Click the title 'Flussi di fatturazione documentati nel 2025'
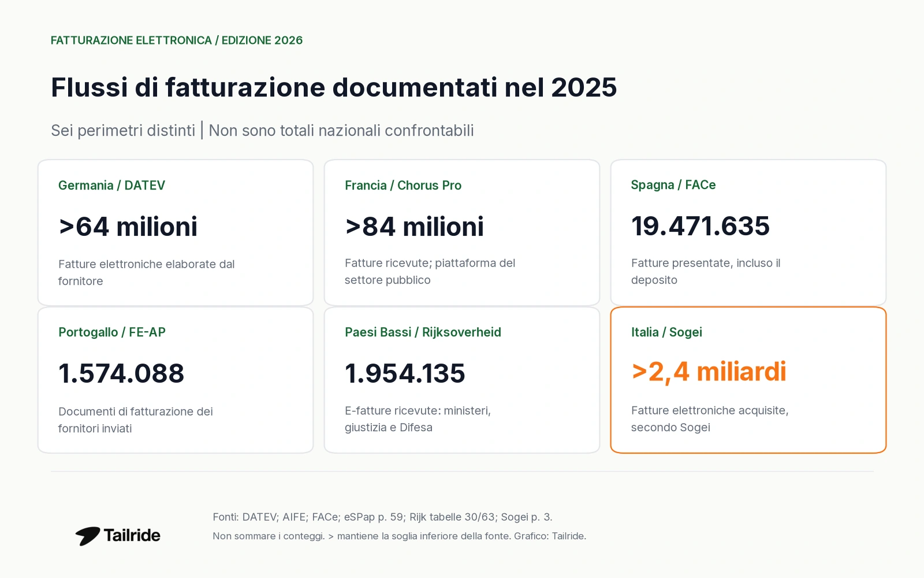 tap(334, 87)
